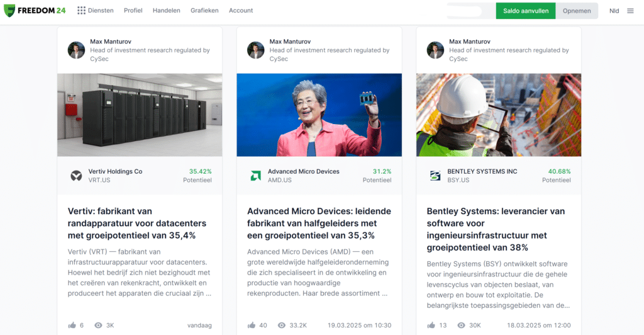Open the Nld language selector
Viewport: 644px width, 335px height.
(x=614, y=11)
